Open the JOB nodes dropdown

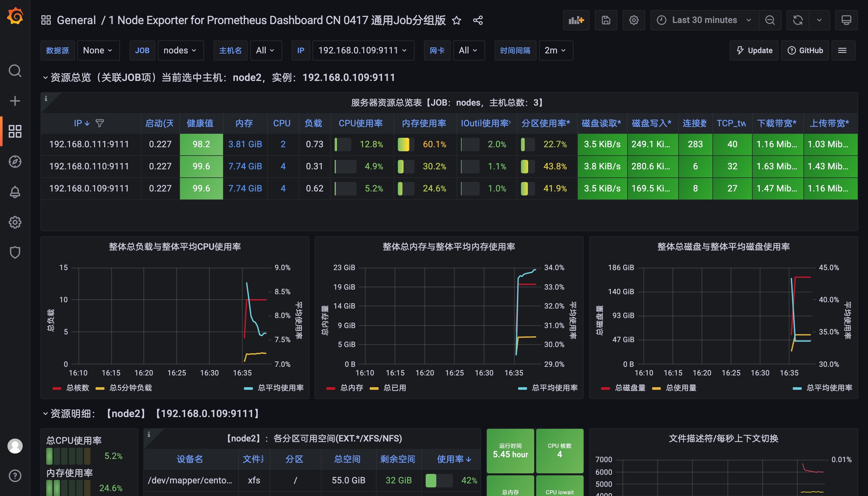(180, 51)
